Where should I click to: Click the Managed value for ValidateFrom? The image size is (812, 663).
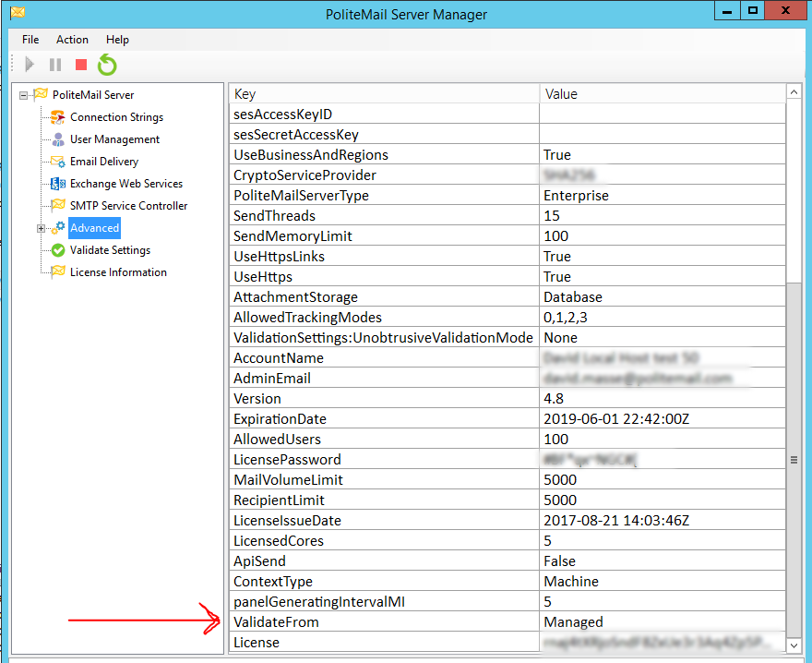(x=663, y=621)
